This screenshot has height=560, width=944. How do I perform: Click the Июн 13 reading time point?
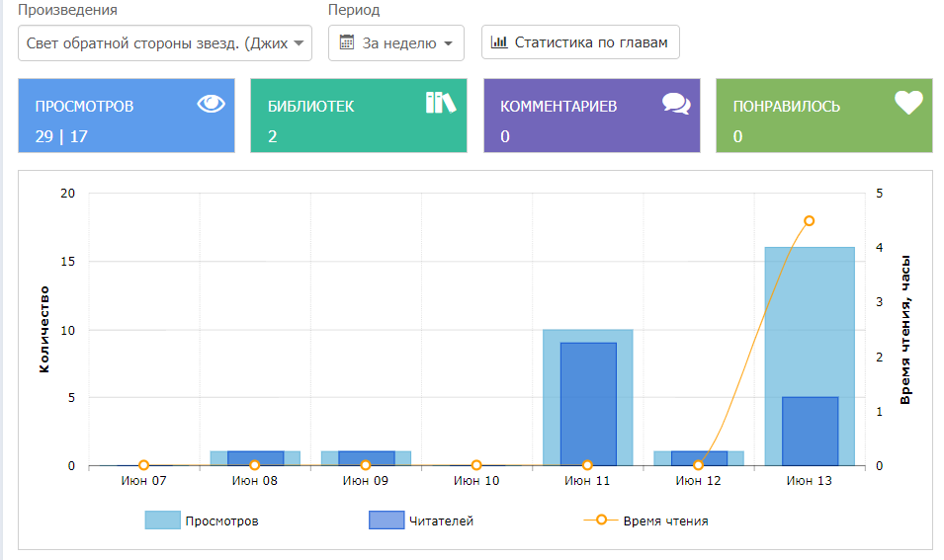[x=809, y=220]
